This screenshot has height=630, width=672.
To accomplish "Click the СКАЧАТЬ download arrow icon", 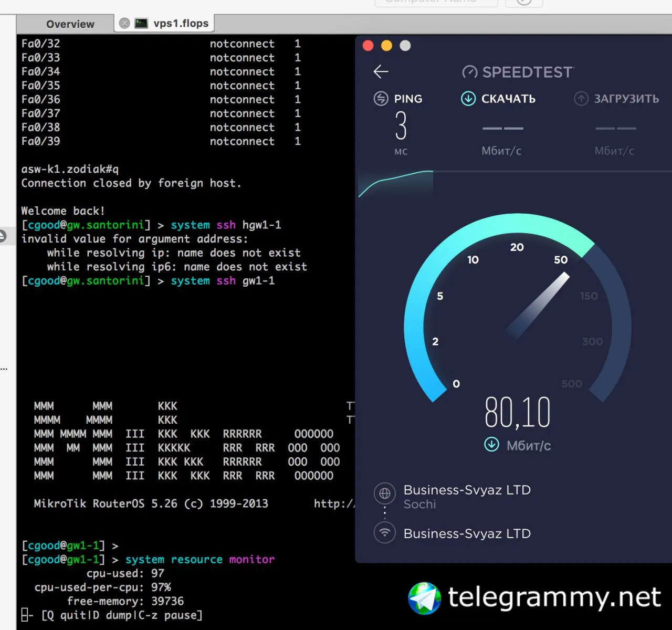I will [x=468, y=98].
